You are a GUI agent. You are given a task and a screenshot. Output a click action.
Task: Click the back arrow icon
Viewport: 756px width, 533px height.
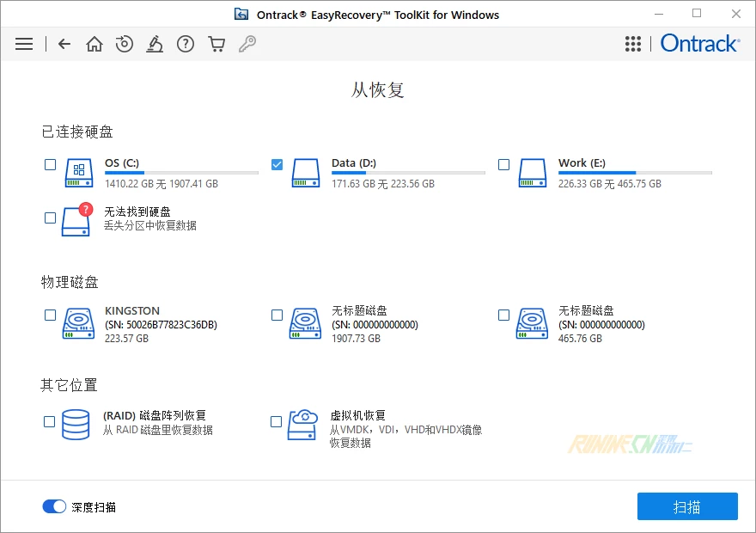[64, 44]
